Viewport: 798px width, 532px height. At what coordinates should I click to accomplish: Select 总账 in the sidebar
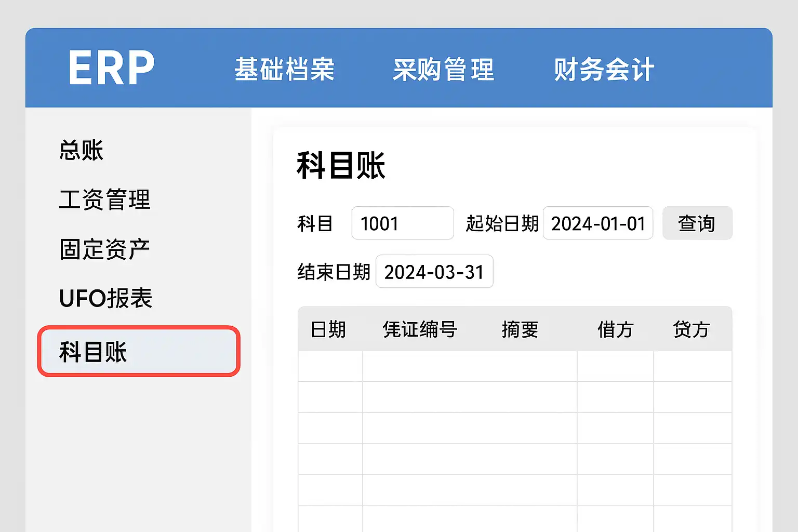(81, 150)
